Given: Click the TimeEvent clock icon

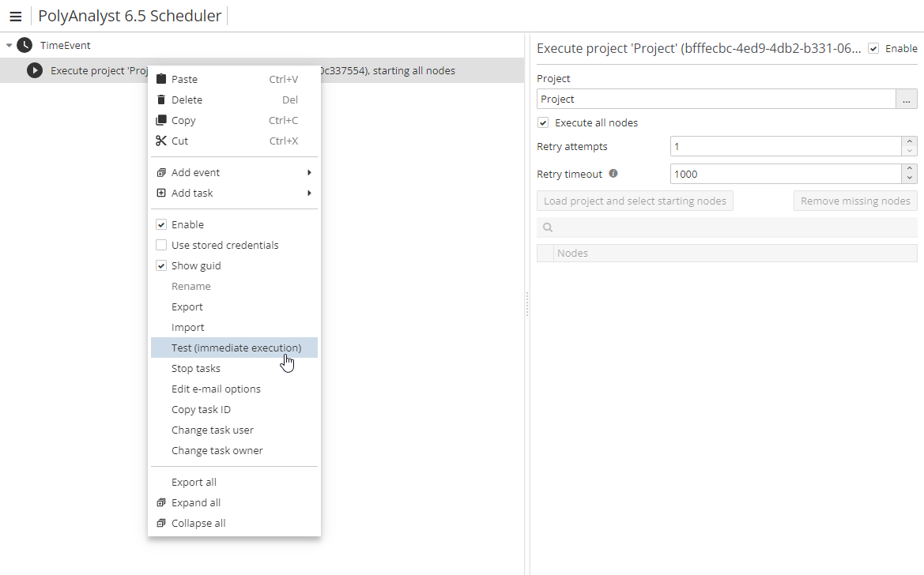Looking at the screenshot, I should tap(25, 46).
